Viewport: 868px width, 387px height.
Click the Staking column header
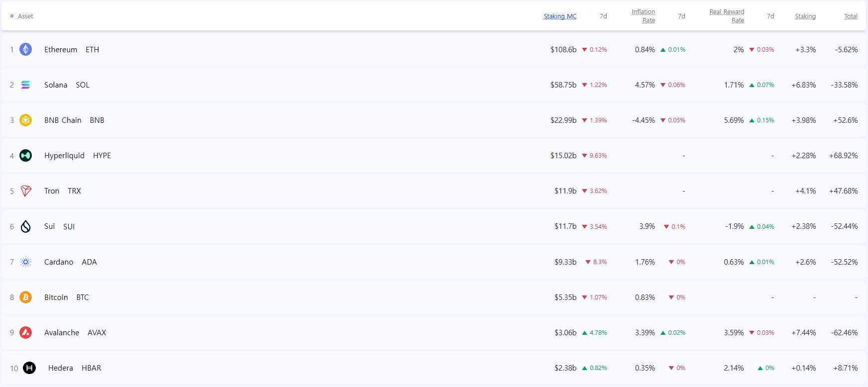point(805,16)
